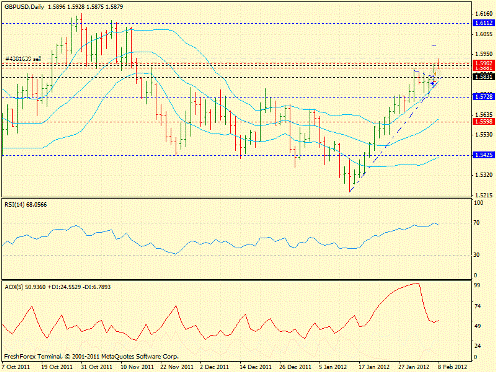Click the 5 Jan 2012 date label
496x372 pixels.
pyautogui.click(x=333, y=367)
